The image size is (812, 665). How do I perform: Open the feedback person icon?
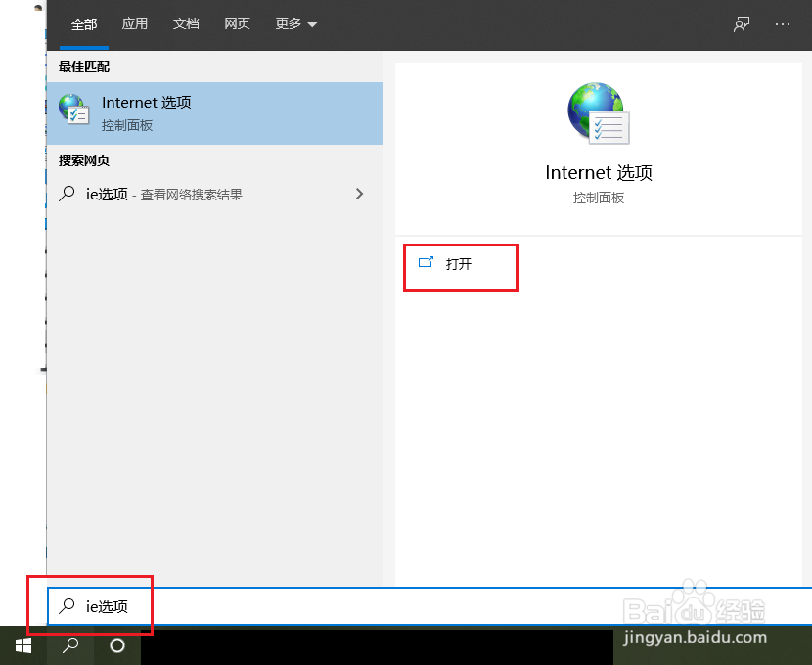[x=741, y=24]
